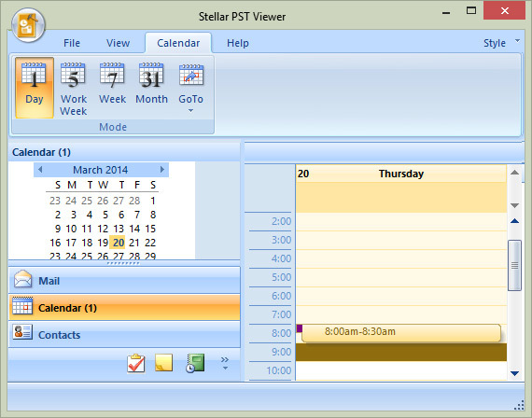Image resolution: width=532 pixels, height=418 pixels.
Task: Open the Help ribbon tab
Action: (x=238, y=43)
